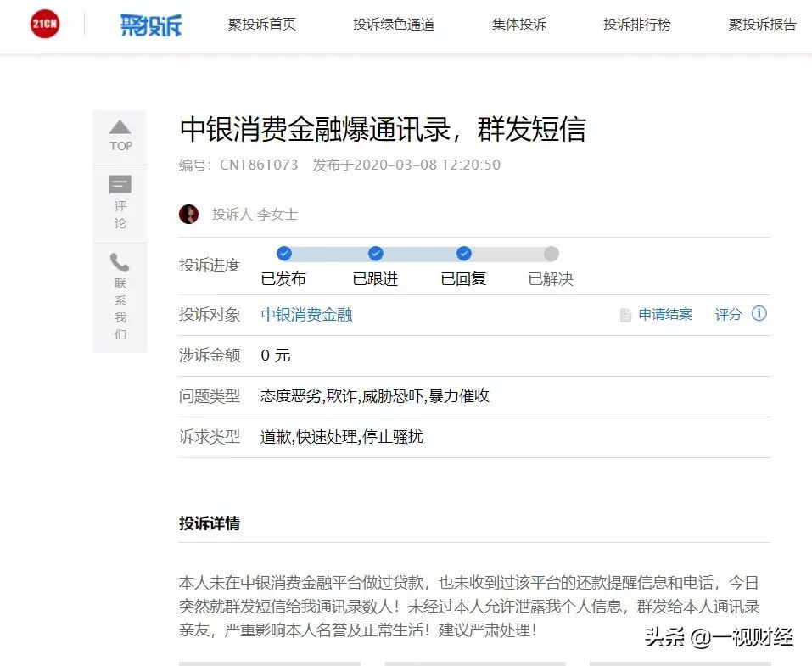Click the 已发布 progress marker
The image size is (812, 666).
point(283,254)
